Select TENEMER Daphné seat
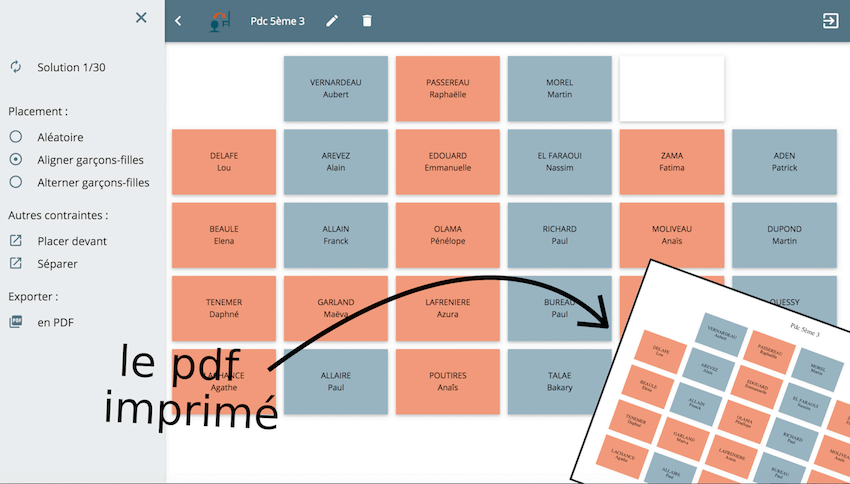 click(x=224, y=308)
